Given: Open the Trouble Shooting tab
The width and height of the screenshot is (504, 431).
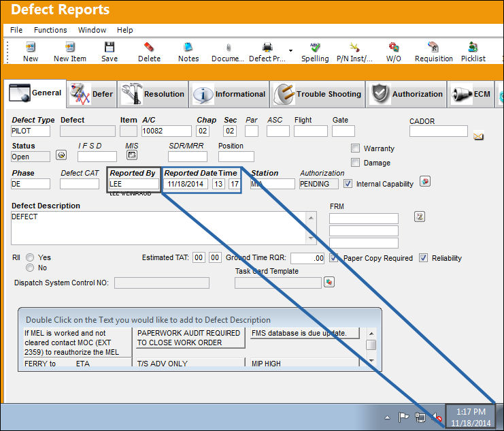Looking at the screenshot, I should click(x=318, y=94).
